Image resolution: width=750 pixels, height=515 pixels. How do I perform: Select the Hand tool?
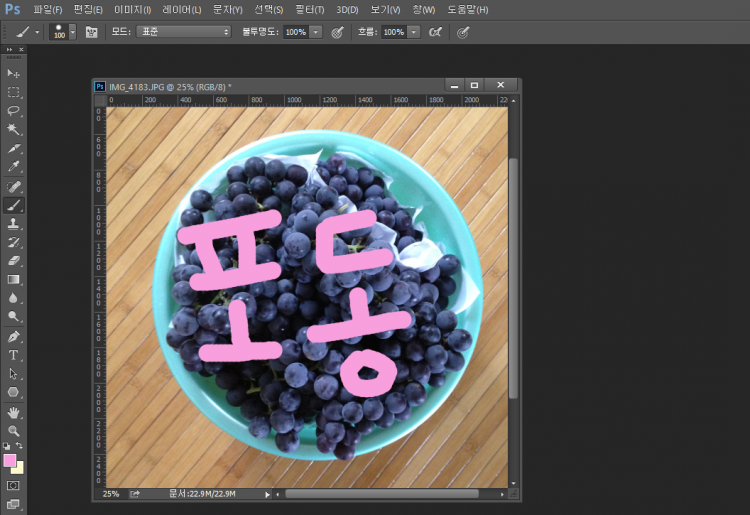click(x=14, y=412)
